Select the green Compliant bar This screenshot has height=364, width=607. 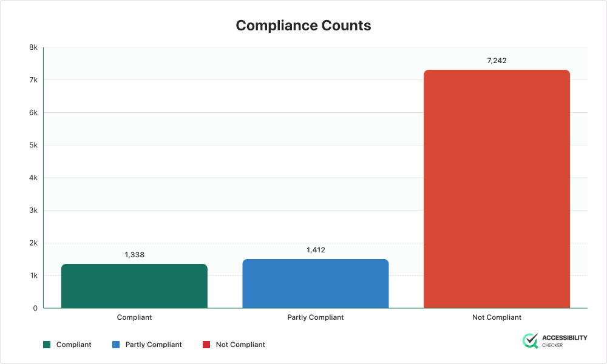pyautogui.click(x=134, y=286)
